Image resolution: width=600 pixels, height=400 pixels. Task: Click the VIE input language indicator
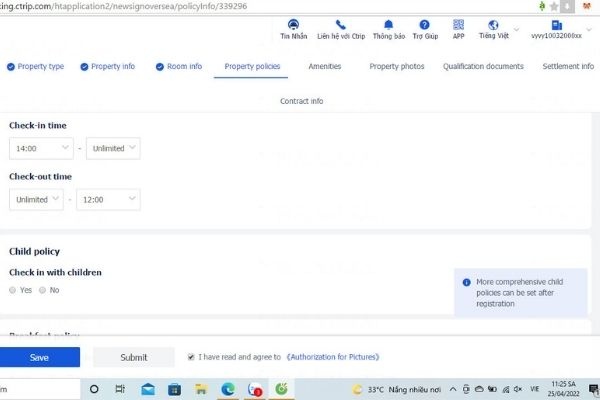535,389
